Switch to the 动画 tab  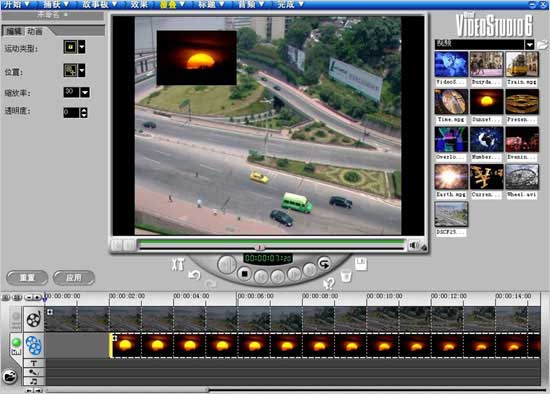pyautogui.click(x=35, y=31)
